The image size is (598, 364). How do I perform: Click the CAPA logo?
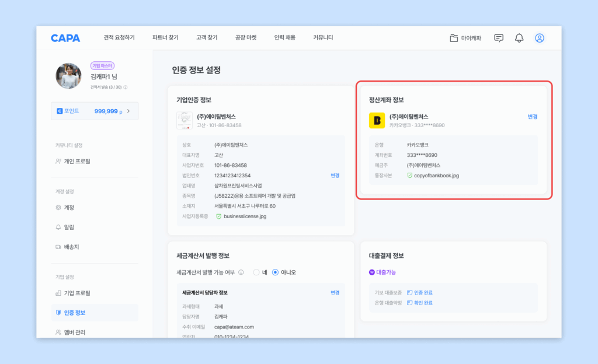point(65,38)
